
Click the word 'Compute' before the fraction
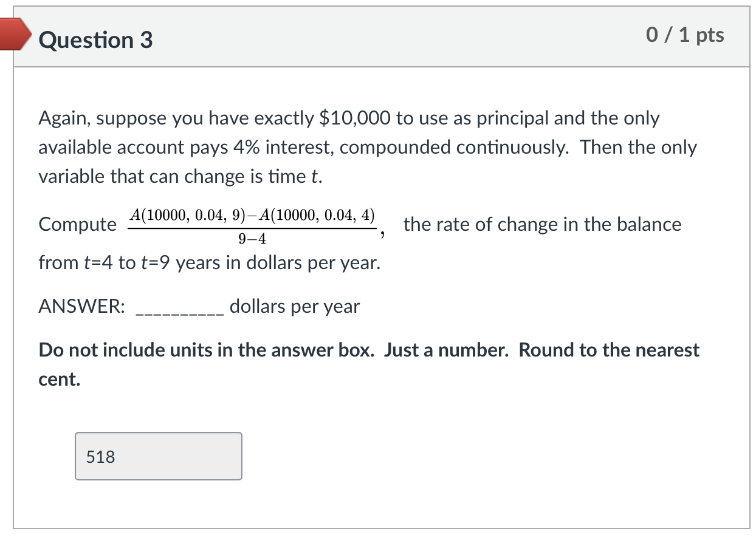[77, 224]
